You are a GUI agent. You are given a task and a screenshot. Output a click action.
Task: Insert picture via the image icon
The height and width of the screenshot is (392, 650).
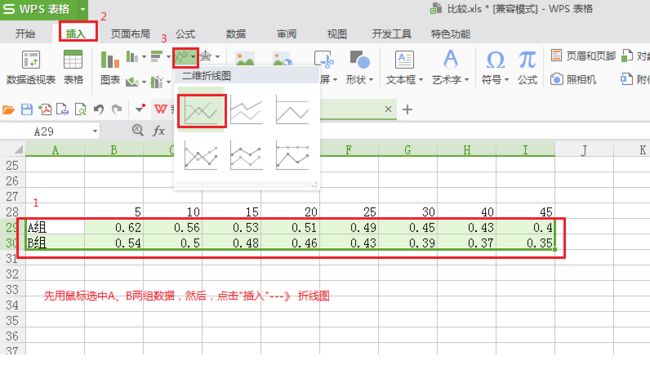245,59
